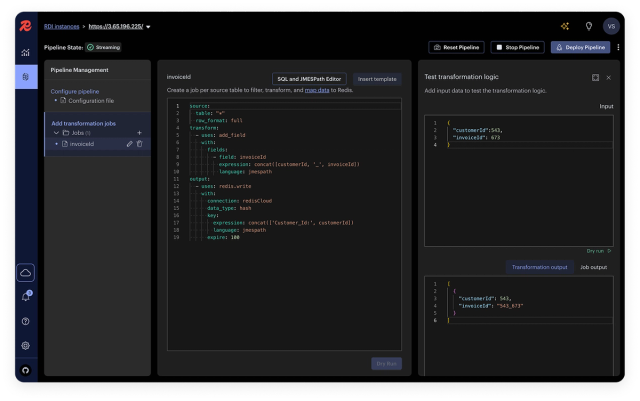Select the Transformation output tab
The width and height of the screenshot is (640, 401).
pyautogui.click(x=540, y=267)
